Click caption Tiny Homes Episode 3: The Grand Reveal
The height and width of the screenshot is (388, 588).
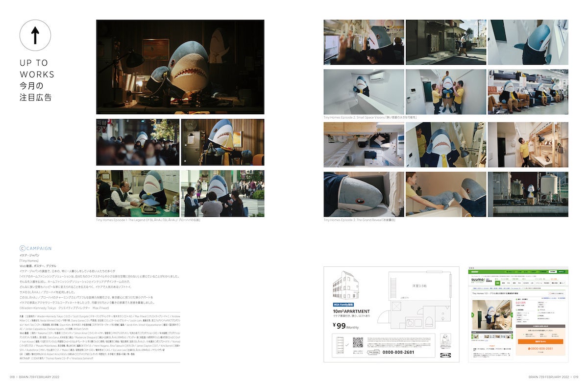coord(359,220)
